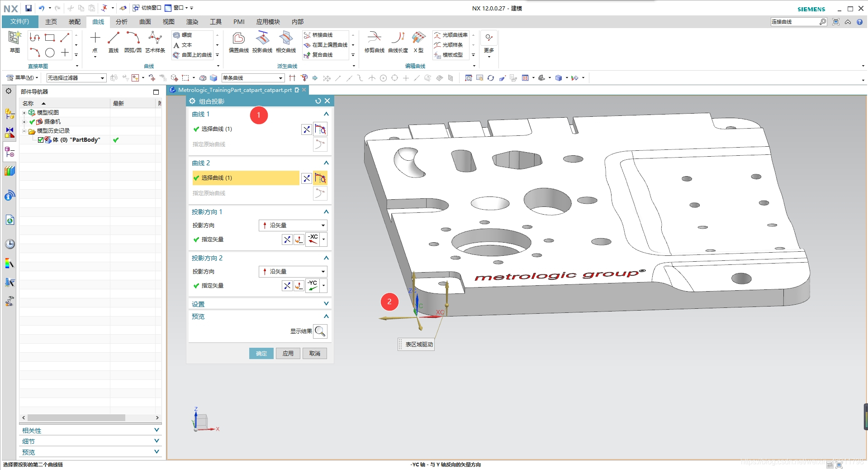Screen dimensions: 868x470
Task: Click the 圆弧/圆 arc tool
Action: tap(133, 42)
